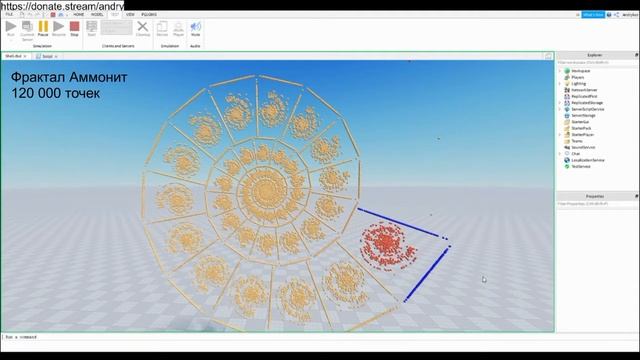The width and height of the screenshot is (640, 360).
Task: Select StarterGui in Explorer
Action: click(x=580, y=122)
